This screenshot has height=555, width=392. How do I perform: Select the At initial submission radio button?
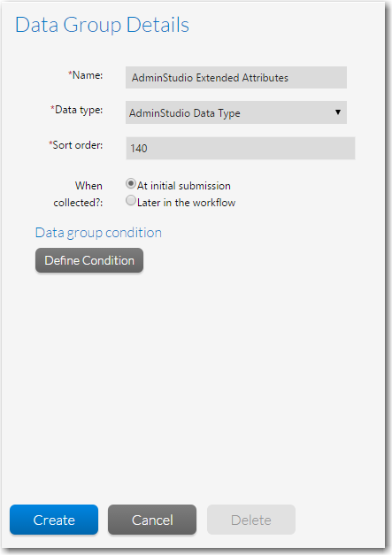click(x=131, y=184)
